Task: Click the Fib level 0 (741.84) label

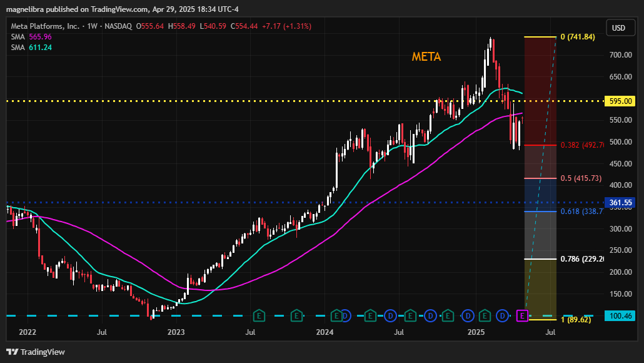Action: point(578,37)
